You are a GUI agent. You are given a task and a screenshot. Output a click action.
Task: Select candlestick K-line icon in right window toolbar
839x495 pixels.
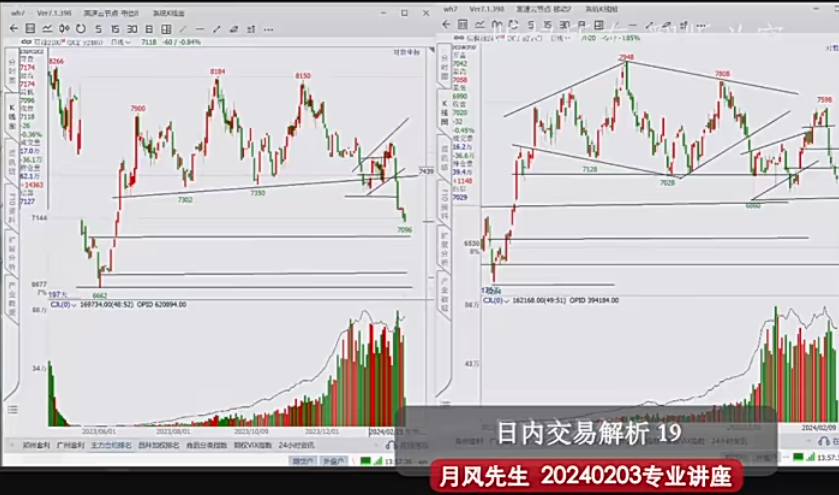[497, 25]
